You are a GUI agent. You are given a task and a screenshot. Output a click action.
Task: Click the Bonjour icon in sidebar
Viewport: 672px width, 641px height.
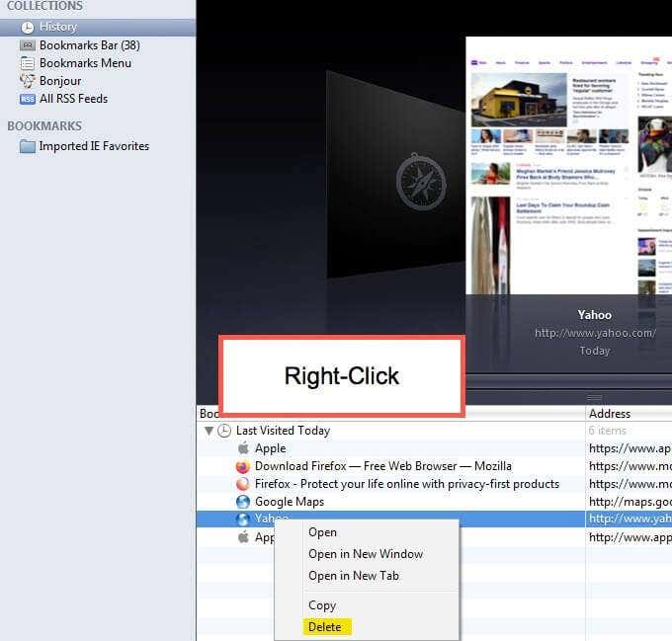click(x=28, y=81)
